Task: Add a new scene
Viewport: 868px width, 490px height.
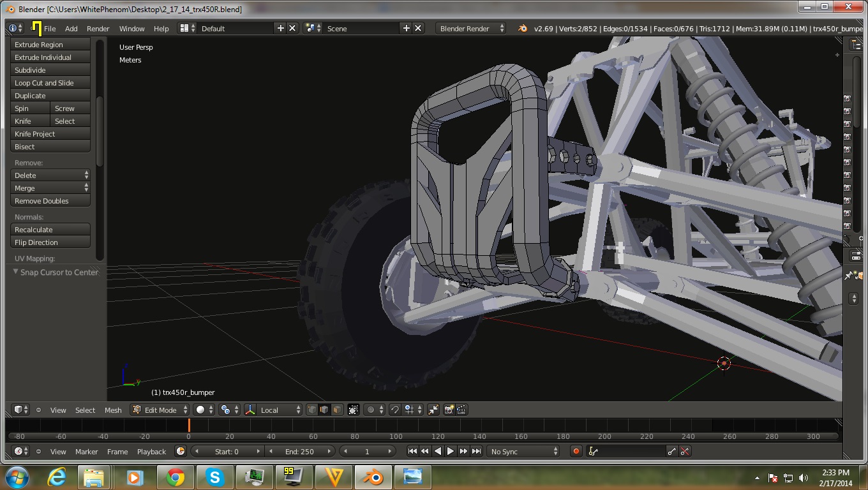Action: 406,28
